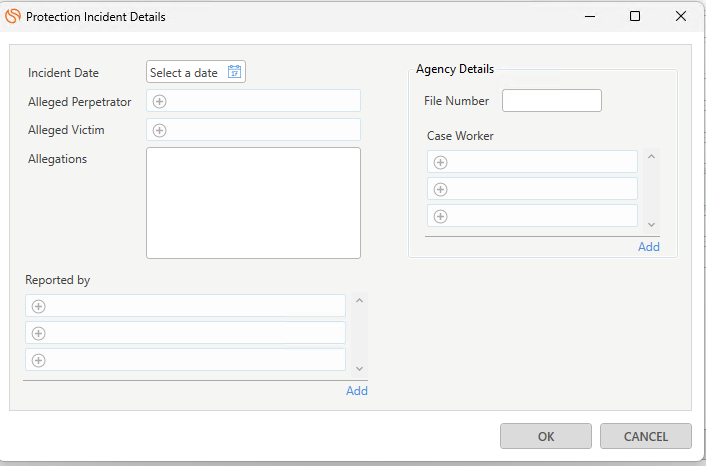Viewport: 706px width, 466px height.
Task: Click the plus icon in Alleged Perpetrator field
Action: (x=159, y=101)
